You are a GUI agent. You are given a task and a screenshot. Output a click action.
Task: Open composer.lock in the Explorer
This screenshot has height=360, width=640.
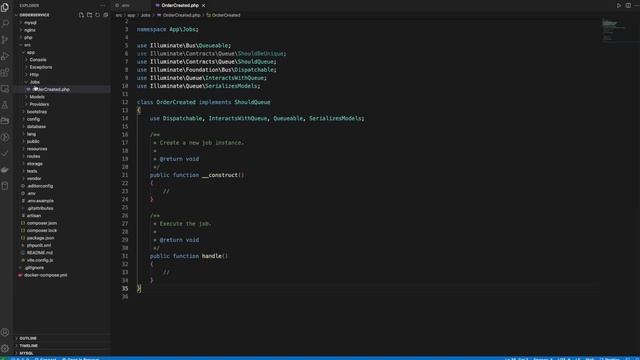tap(42, 230)
